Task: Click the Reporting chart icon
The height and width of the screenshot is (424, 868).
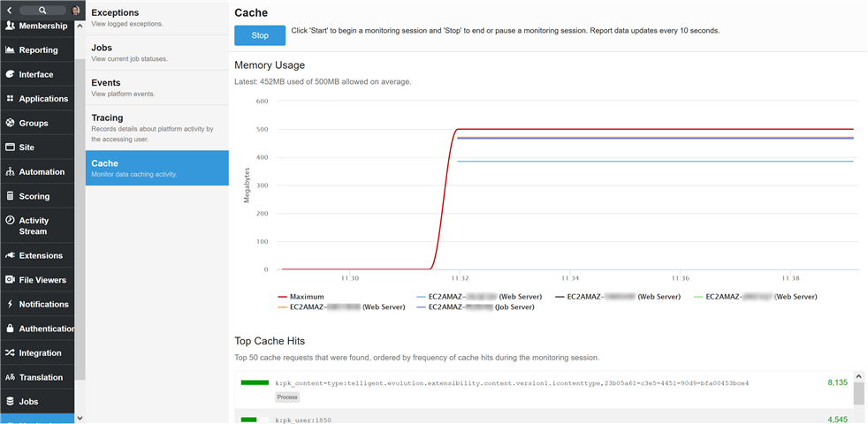Action: click(10, 49)
